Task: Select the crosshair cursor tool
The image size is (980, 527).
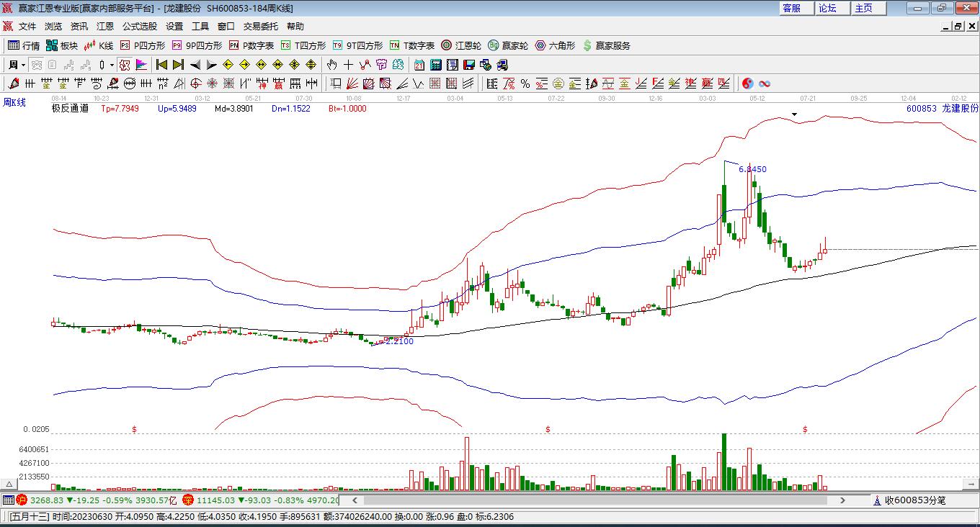Action: 348,65
